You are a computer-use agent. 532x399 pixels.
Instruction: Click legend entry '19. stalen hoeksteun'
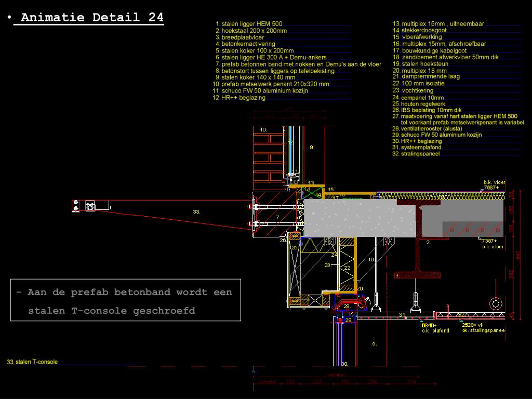point(420,64)
